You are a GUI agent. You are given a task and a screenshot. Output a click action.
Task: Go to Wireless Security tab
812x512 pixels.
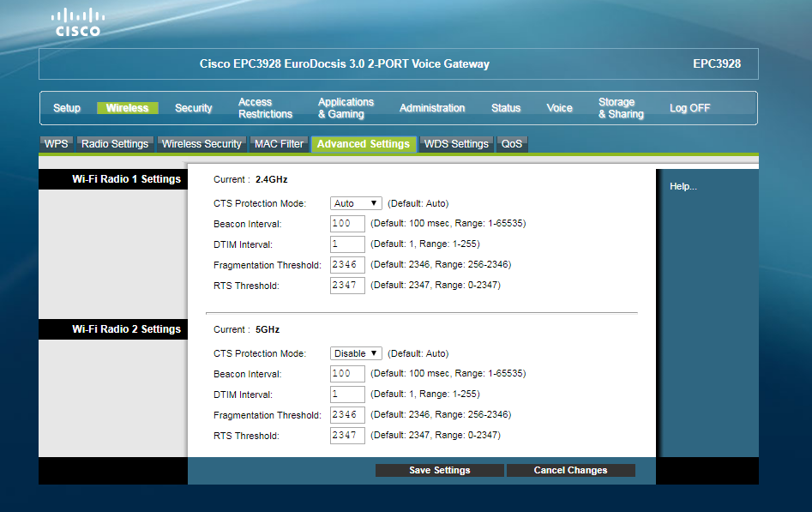pyautogui.click(x=201, y=144)
